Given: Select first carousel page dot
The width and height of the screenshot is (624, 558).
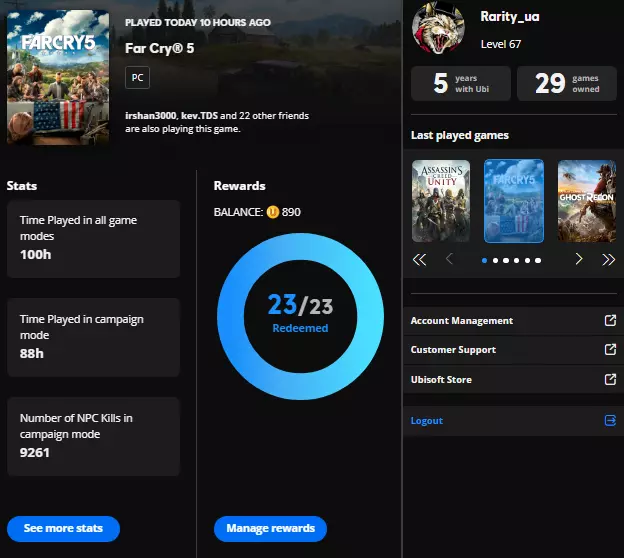Looking at the screenshot, I should (484, 260).
